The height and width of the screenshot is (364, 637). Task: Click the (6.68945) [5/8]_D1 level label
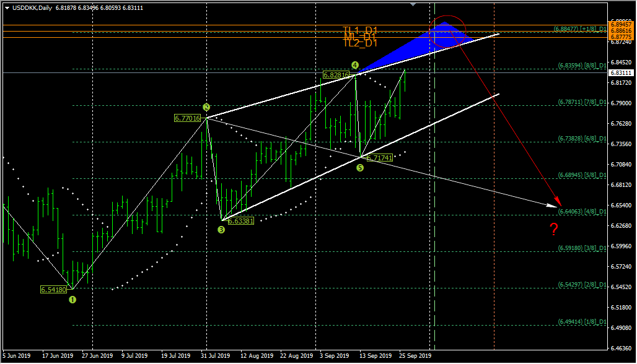tap(582, 175)
